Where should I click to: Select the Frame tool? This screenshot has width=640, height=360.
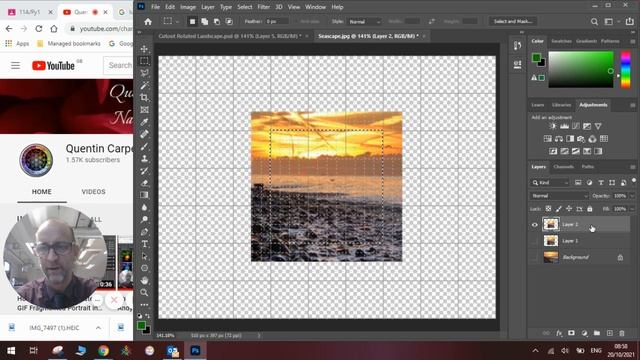click(144, 110)
